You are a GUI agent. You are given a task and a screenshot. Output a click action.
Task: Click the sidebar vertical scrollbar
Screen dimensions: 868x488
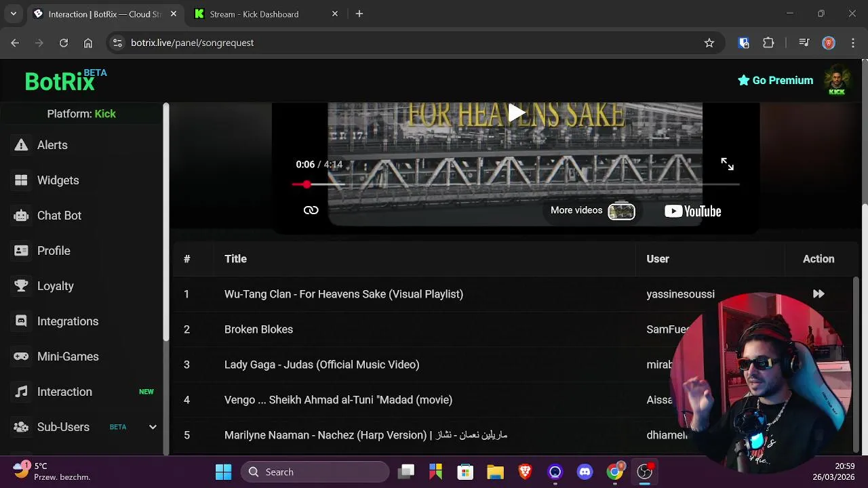(165, 222)
